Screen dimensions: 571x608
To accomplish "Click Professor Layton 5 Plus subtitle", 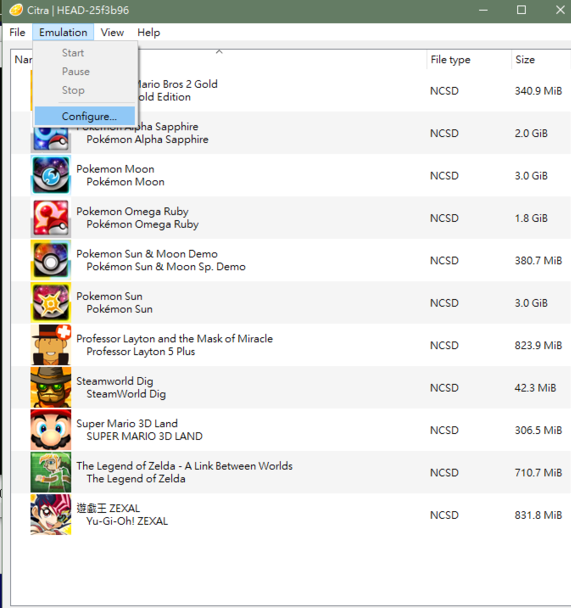I will pos(141,352).
